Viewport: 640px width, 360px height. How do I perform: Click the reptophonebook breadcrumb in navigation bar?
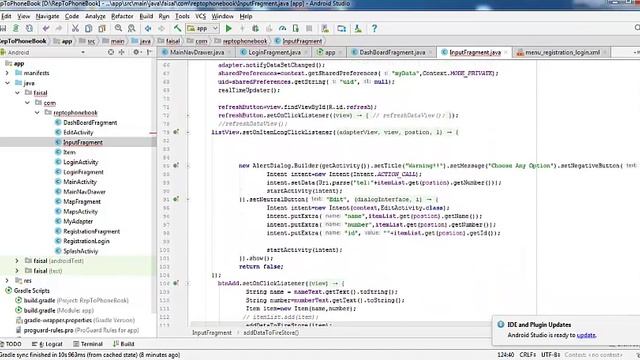(x=244, y=41)
